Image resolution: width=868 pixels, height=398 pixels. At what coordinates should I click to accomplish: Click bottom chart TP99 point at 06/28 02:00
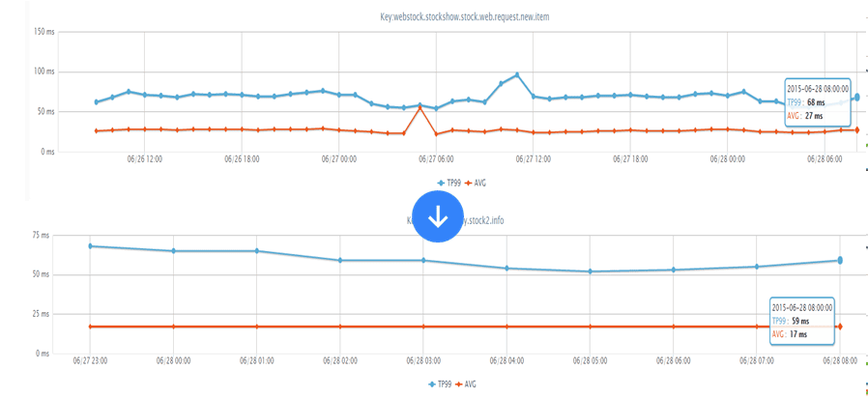pos(340,260)
